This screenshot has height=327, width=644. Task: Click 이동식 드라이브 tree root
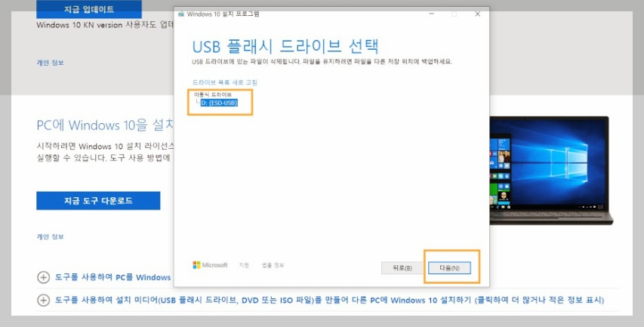(x=213, y=95)
